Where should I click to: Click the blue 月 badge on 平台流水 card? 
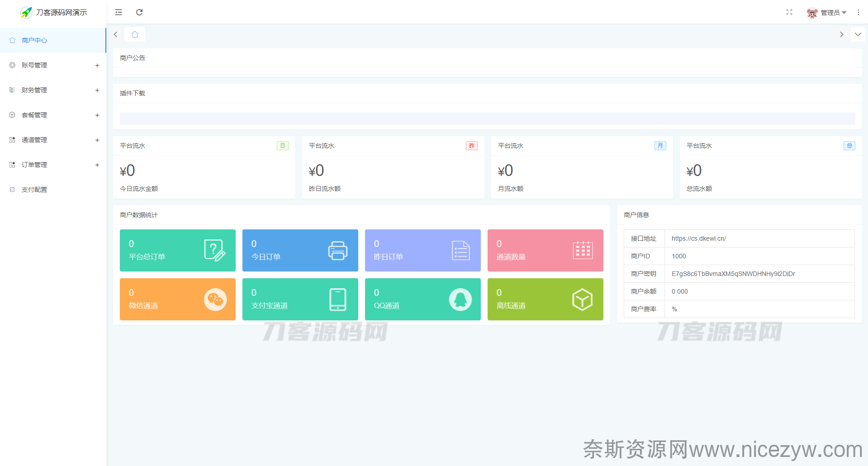pos(660,146)
